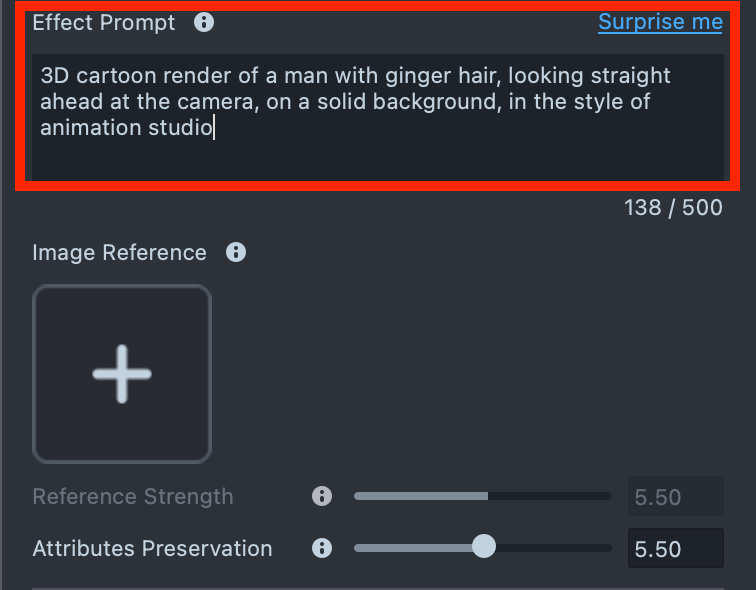
Task: Click unfilled right end of Attributes Preservation slider
Action: click(580, 547)
